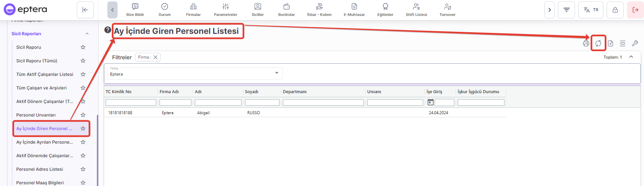Open the Firma dropdown showing Eptera
The image size is (644, 186).
(x=194, y=74)
